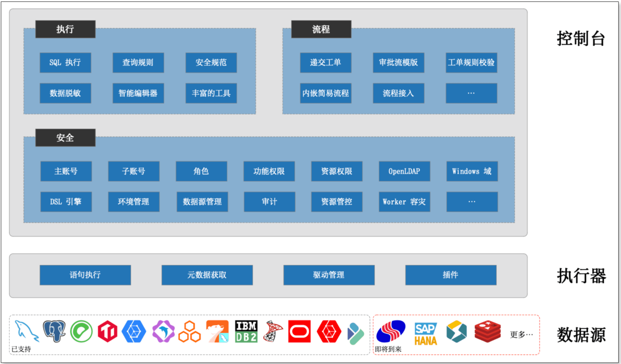Click the OpenLDAP box
The width and height of the screenshot is (621, 364).
pos(404,171)
